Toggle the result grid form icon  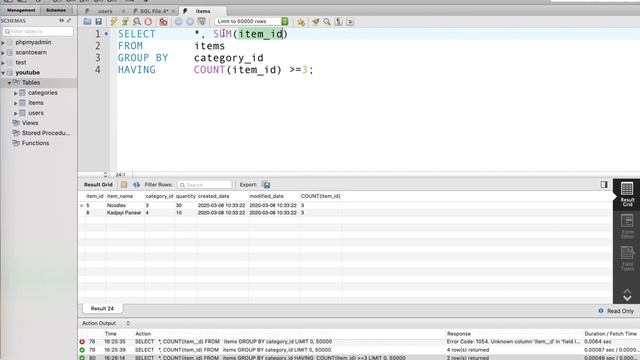click(x=124, y=185)
